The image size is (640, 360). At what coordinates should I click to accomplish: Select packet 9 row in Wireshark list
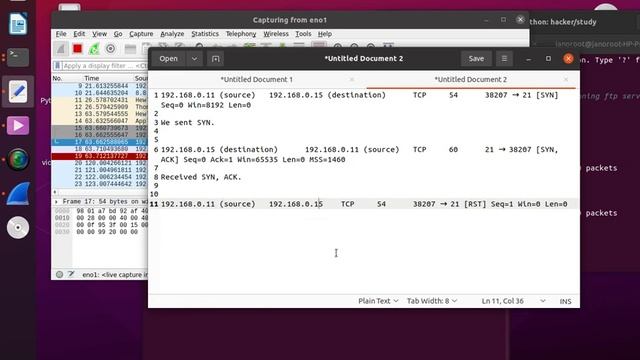coord(100,86)
